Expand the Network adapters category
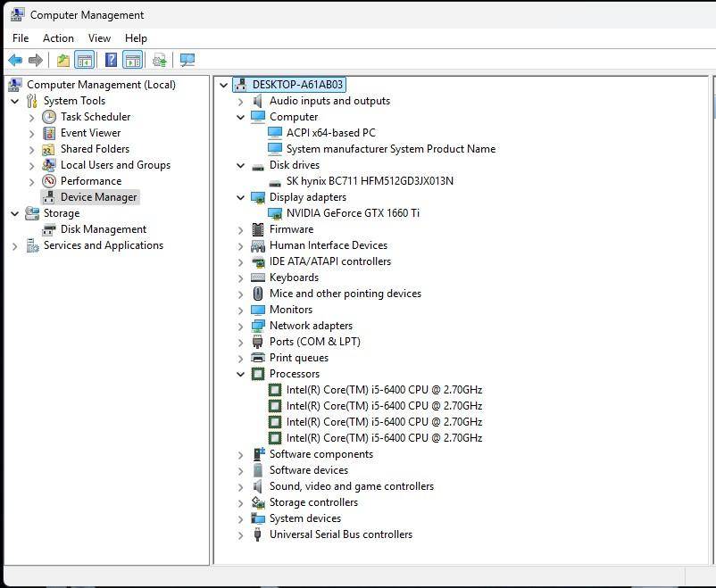This screenshot has width=716, height=588. 240,326
